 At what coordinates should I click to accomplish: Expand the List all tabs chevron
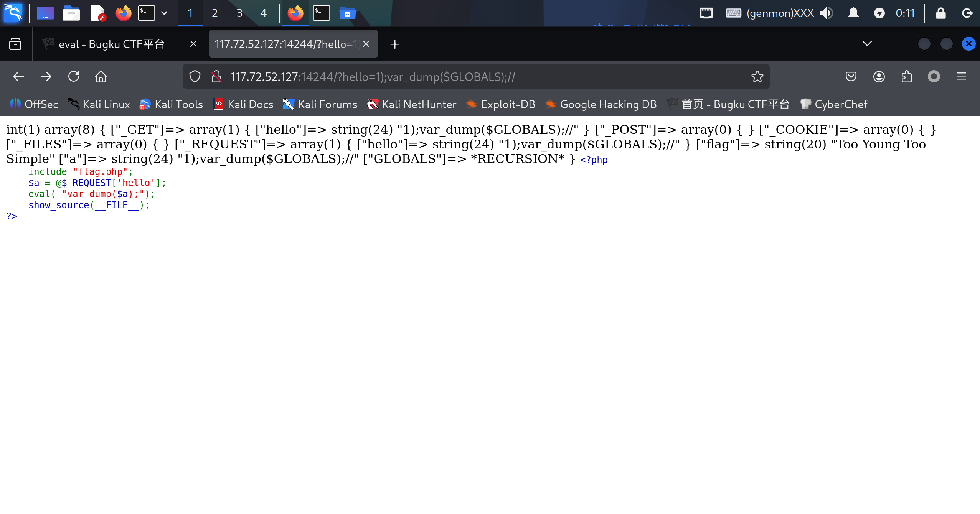(867, 44)
